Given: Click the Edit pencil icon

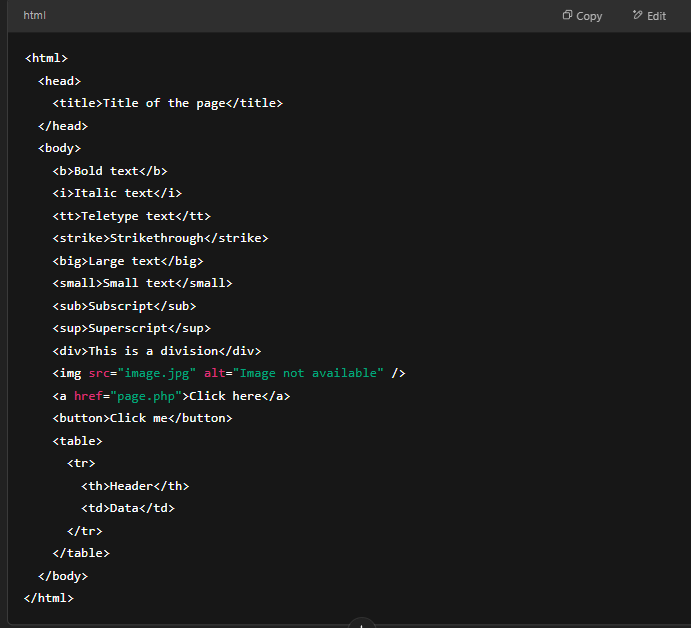Looking at the screenshot, I should [x=637, y=16].
